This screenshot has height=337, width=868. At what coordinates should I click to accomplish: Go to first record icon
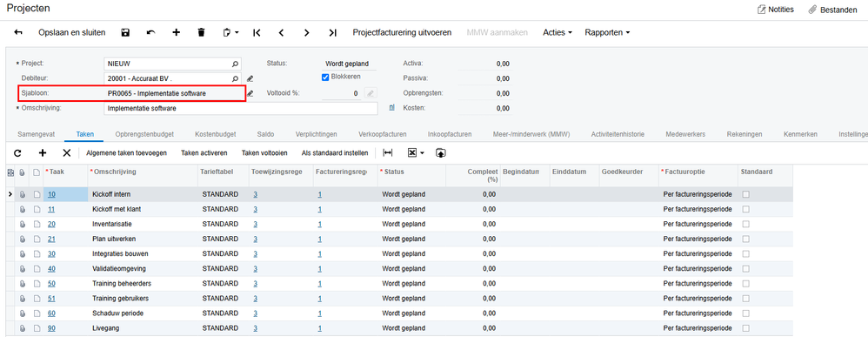coord(257,33)
